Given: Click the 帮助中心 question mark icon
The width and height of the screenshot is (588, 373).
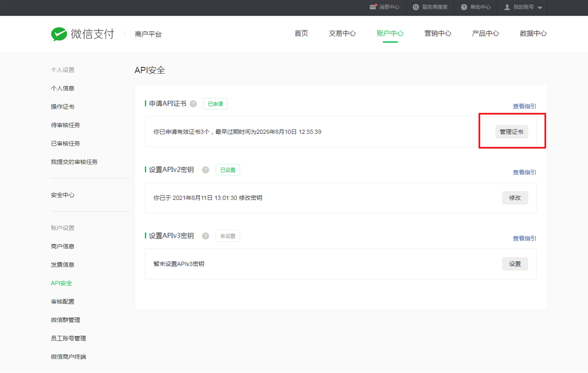Looking at the screenshot, I should point(464,7).
